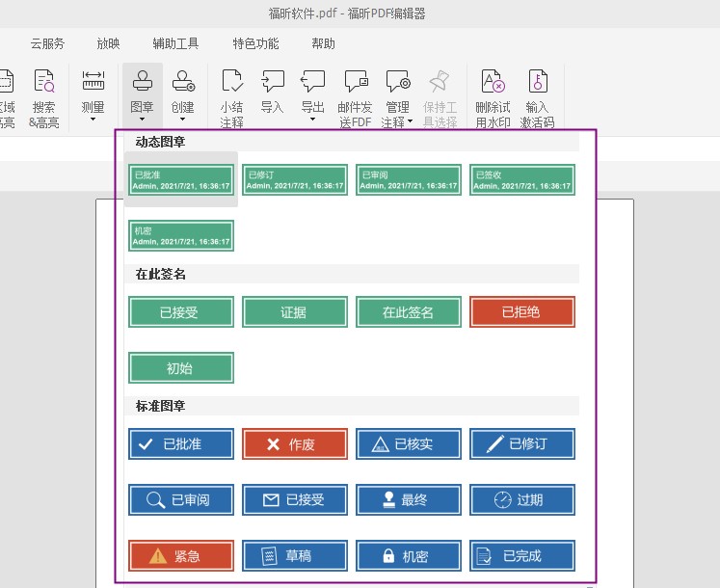Click 删除试用水印 remove watermark icon
720x588 pixels.
(493, 81)
